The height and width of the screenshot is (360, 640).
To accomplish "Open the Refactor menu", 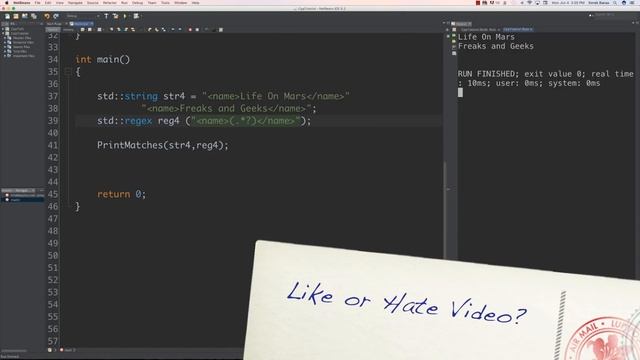I will pos(110,3).
